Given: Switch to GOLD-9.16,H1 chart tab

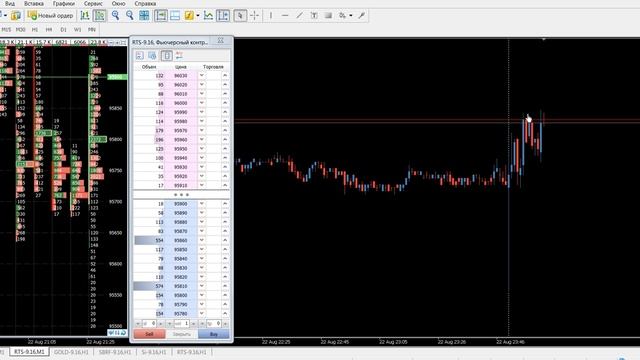Looking at the screenshot, I should coord(71,352).
